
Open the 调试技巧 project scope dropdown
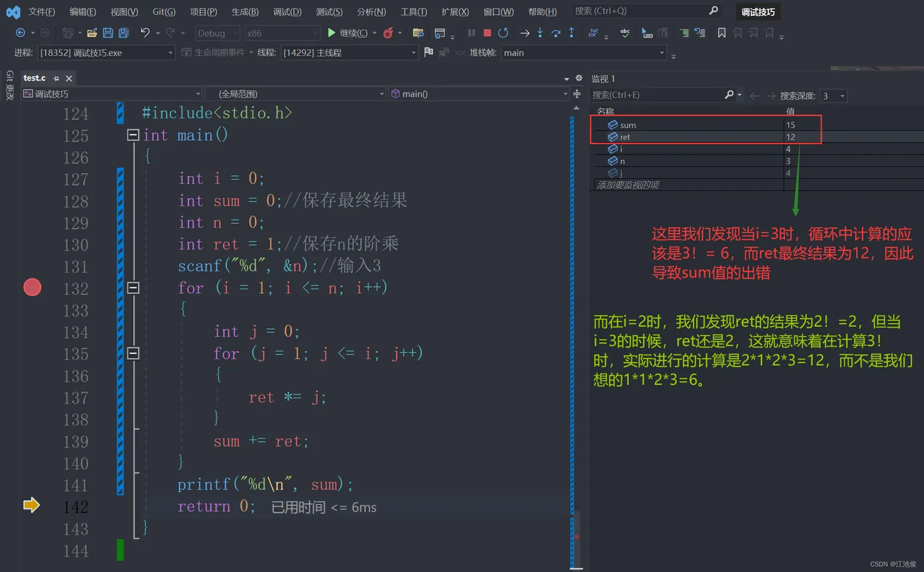[112, 94]
